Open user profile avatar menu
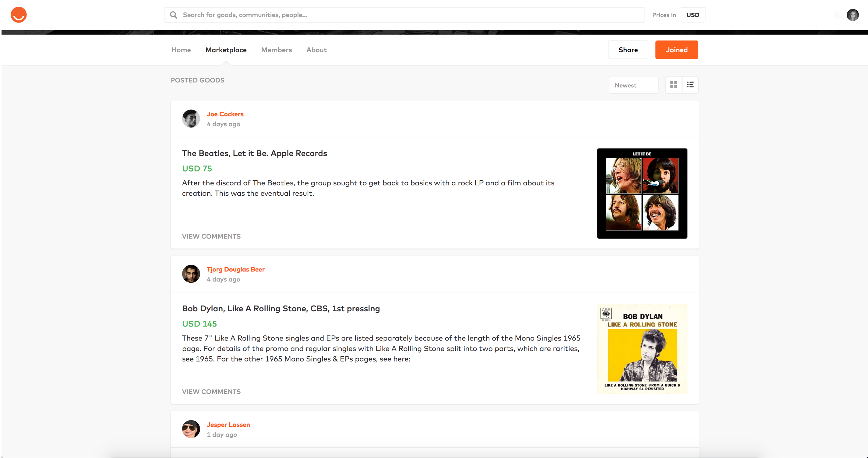This screenshot has height=458, width=868. pyautogui.click(x=852, y=15)
